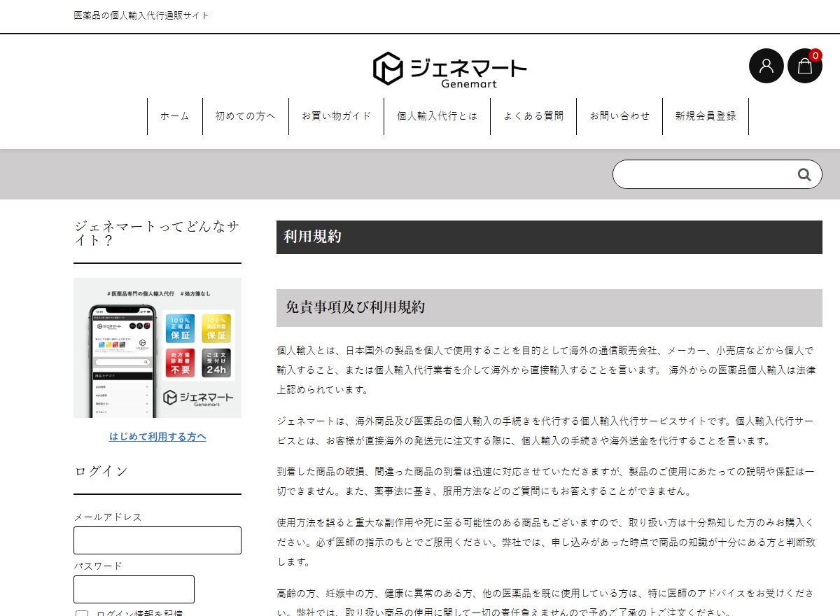Open よくある質問 menu item
Screen dimensions: 840x616
pos(533,116)
